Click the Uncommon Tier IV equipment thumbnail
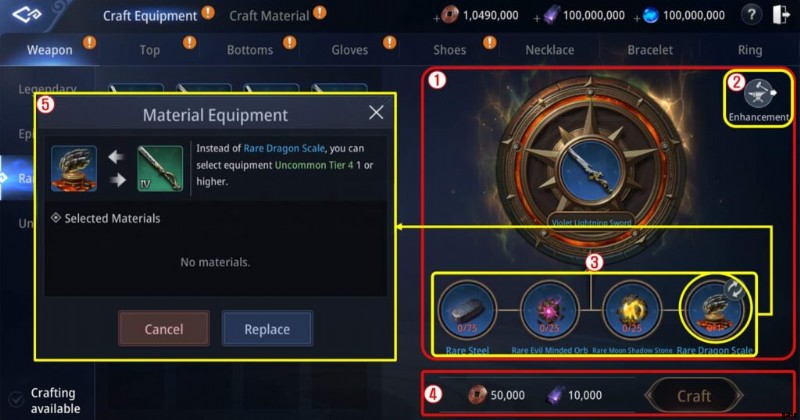Viewport: 800px width, 420px height. pos(160,168)
